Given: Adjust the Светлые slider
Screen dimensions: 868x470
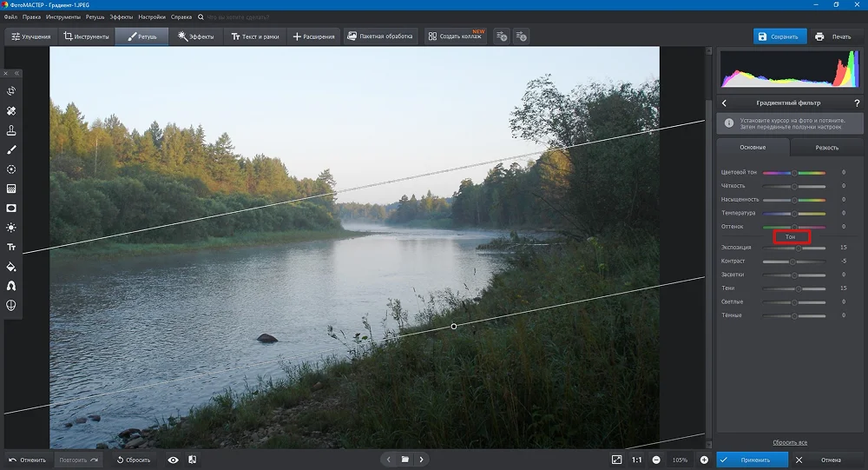Looking at the screenshot, I should [x=794, y=302].
